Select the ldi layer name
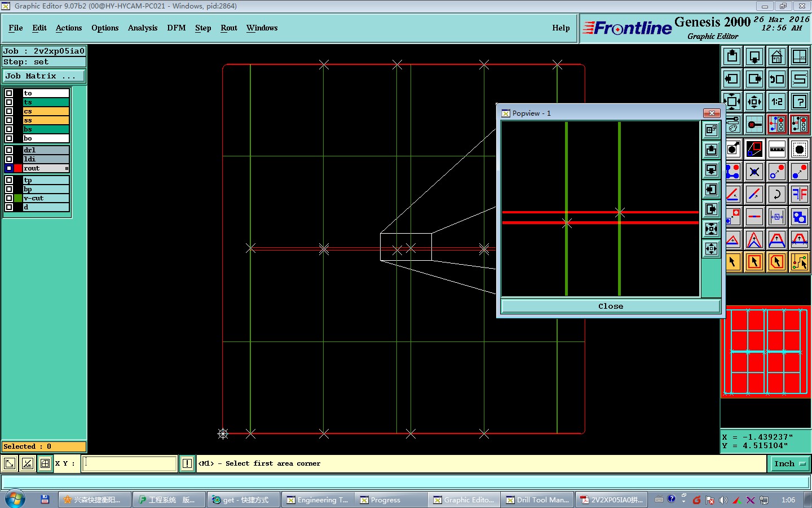The width and height of the screenshot is (812, 508). click(46, 159)
